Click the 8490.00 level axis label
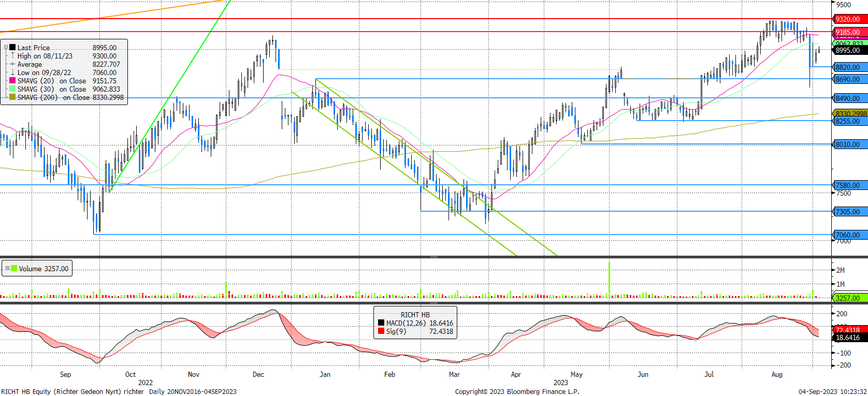 coord(849,98)
